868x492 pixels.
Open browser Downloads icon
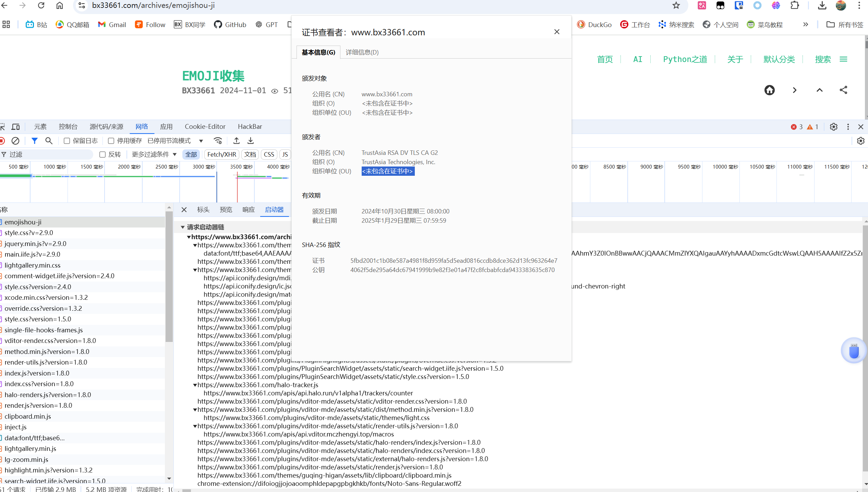coord(822,5)
